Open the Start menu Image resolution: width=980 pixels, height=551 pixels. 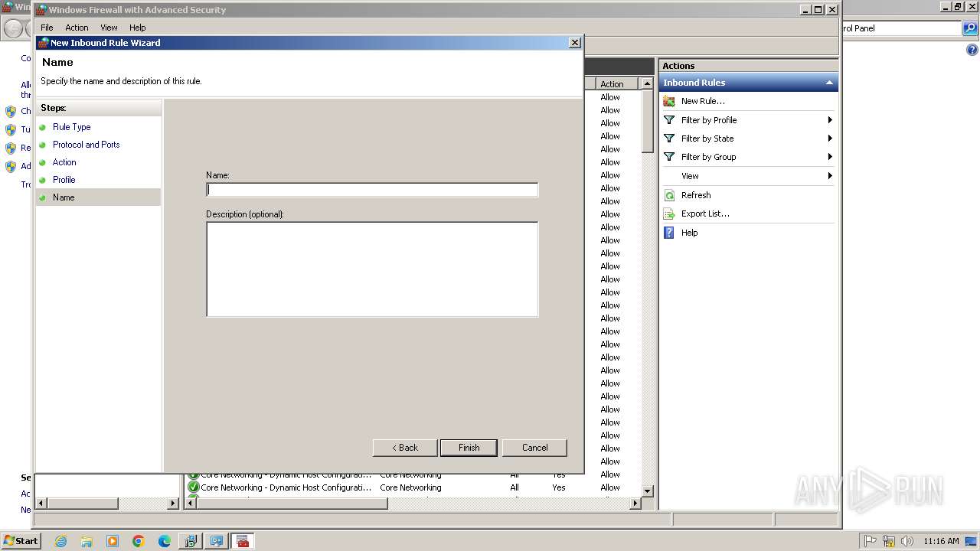click(x=21, y=541)
